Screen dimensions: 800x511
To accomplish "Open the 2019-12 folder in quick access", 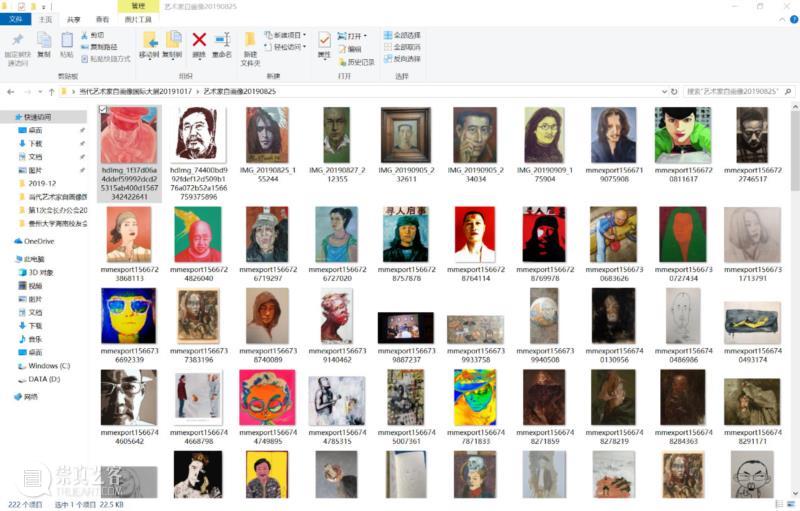I will point(38,184).
